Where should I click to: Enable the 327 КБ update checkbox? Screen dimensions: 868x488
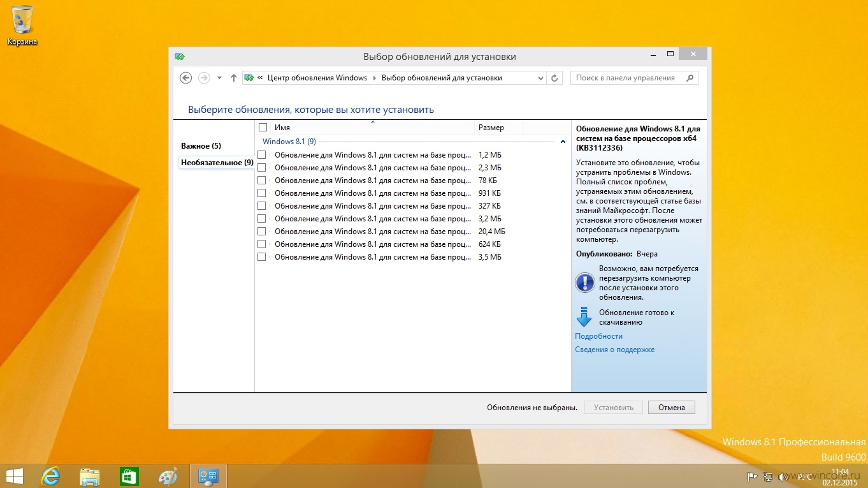point(261,205)
